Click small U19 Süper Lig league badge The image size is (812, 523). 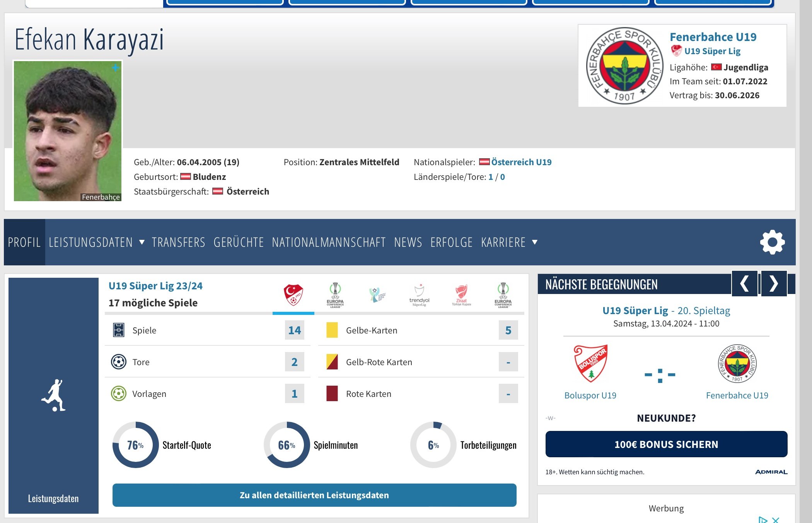tap(676, 51)
